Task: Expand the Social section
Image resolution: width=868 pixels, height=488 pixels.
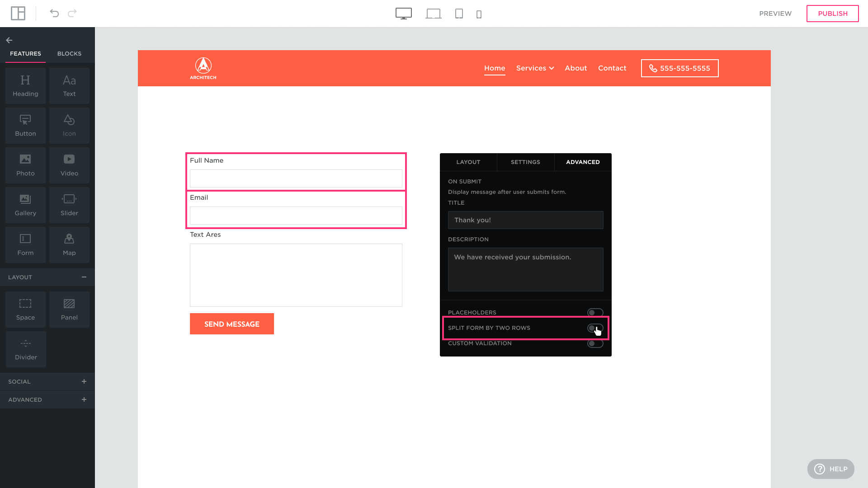Action: click(84, 381)
